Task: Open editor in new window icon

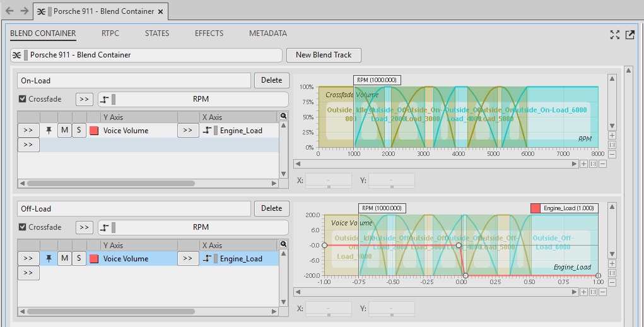Action: pyautogui.click(x=629, y=35)
